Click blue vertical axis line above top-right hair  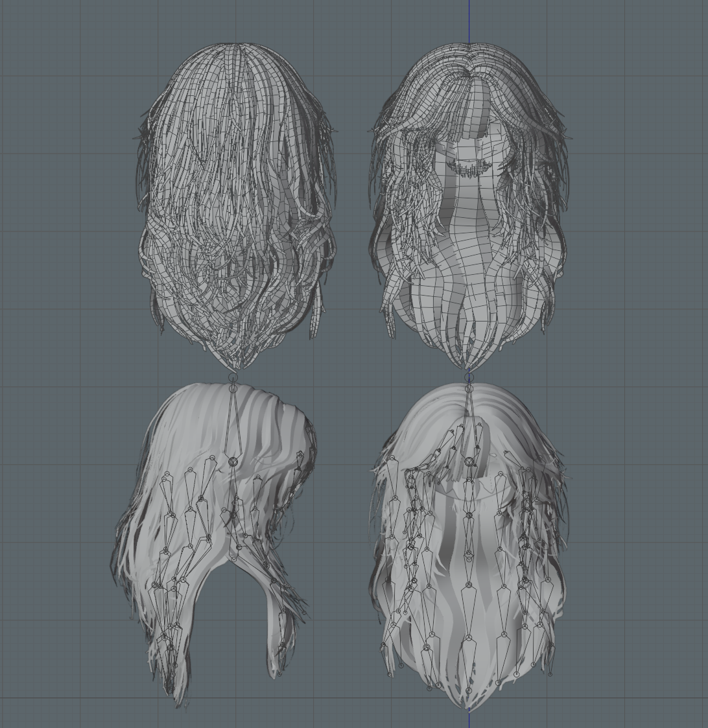469,21
